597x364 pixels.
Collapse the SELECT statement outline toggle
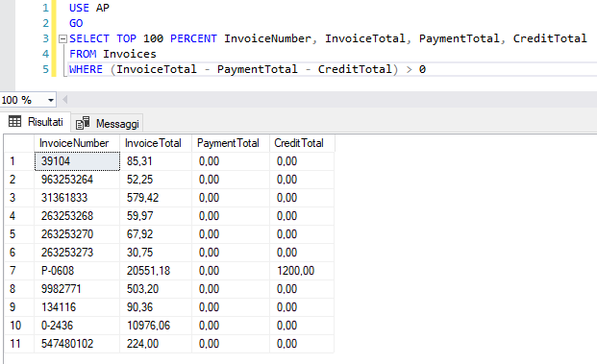click(x=62, y=38)
